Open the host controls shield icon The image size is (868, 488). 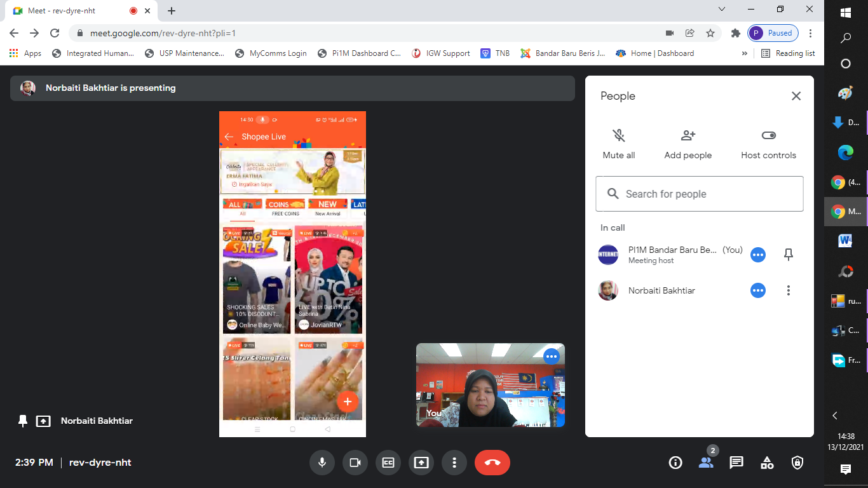(x=797, y=463)
